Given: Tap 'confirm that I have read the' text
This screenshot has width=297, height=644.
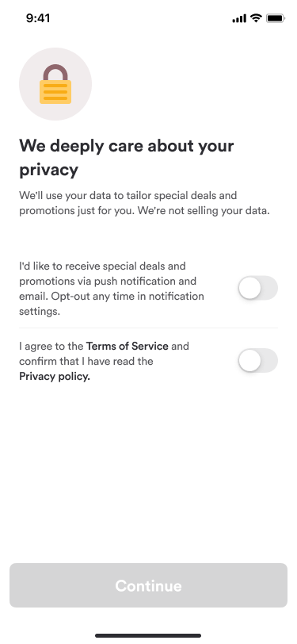Looking at the screenshot, I should pos(86,362).
